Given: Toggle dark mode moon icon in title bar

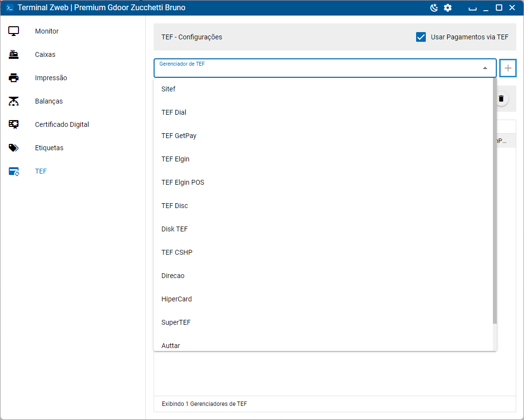Looking at the screenshot, I should pos(434,8).
